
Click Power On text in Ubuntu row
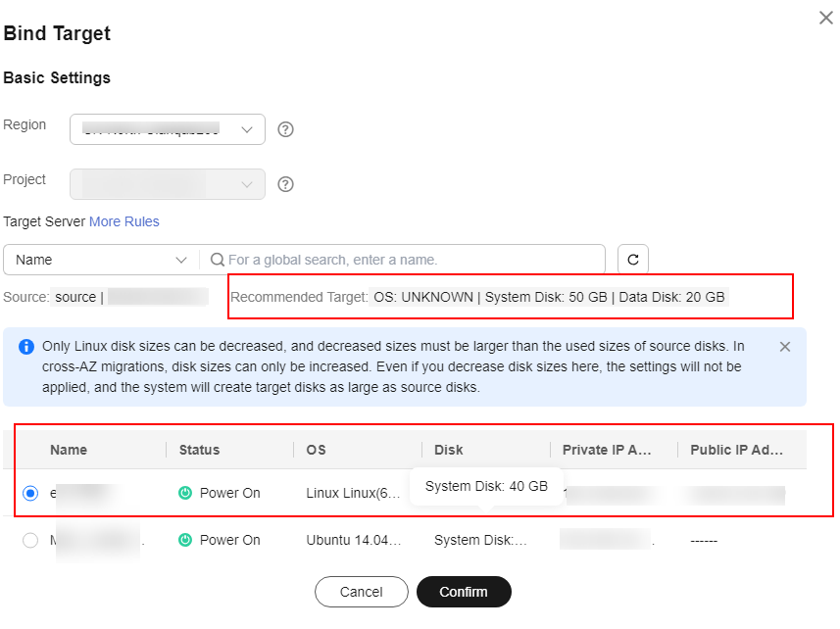click(229, 540)
